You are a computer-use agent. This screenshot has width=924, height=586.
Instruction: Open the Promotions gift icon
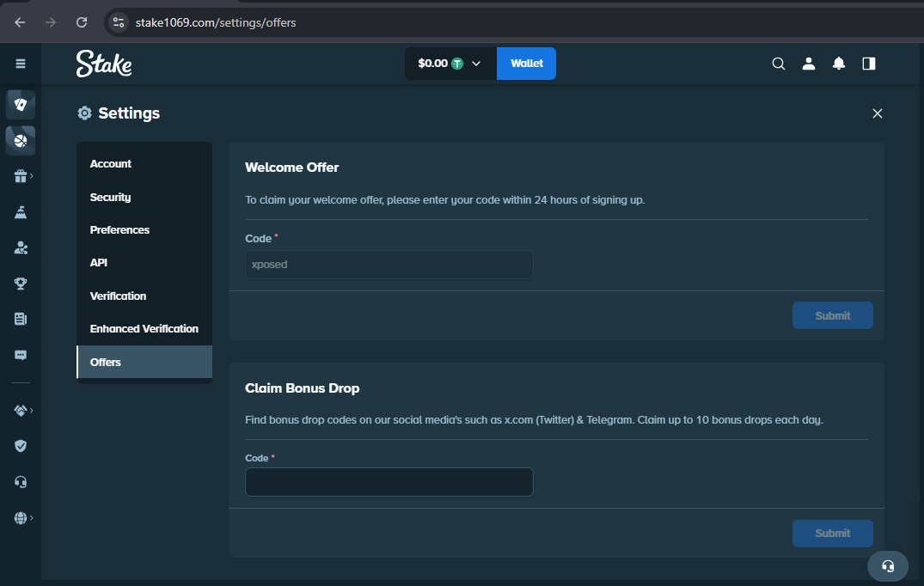pos(21,176)
